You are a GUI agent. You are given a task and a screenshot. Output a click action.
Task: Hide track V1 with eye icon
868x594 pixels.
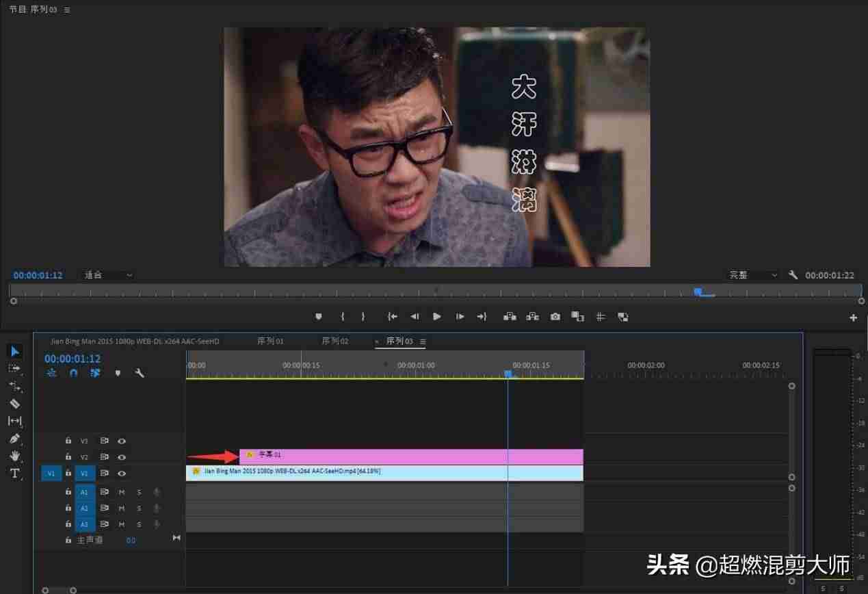122,473
